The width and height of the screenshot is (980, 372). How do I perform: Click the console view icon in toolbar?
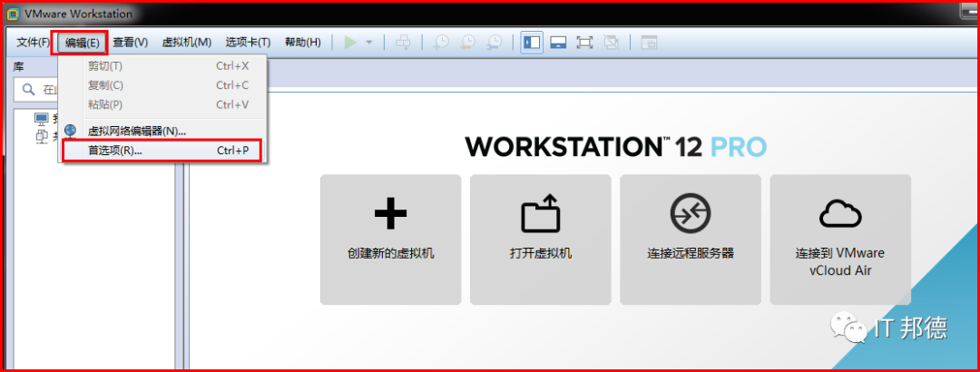point(650,43)
